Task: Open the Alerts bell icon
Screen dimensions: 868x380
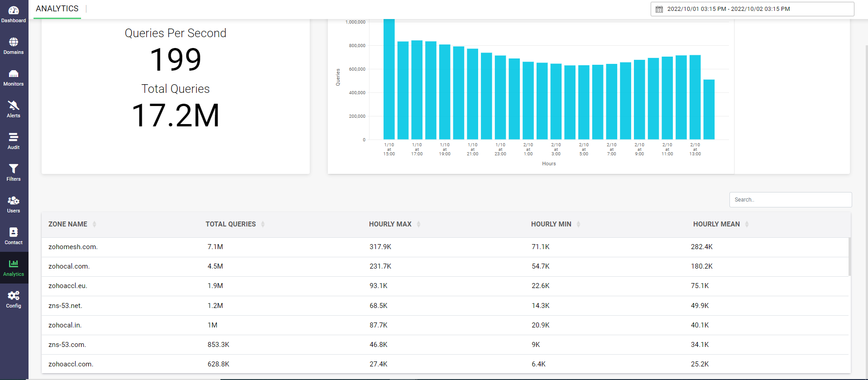Action: (14, 106)
